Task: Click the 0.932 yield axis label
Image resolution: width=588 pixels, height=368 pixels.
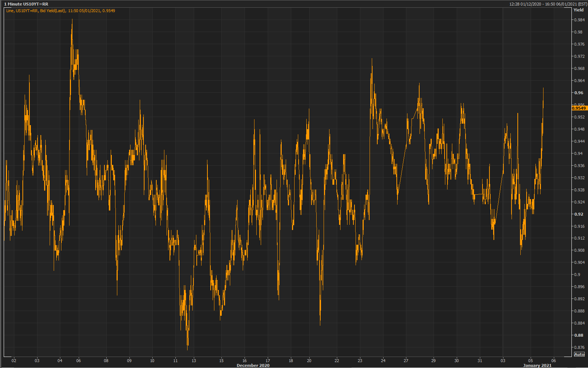Action: click(x=580, y=178)
